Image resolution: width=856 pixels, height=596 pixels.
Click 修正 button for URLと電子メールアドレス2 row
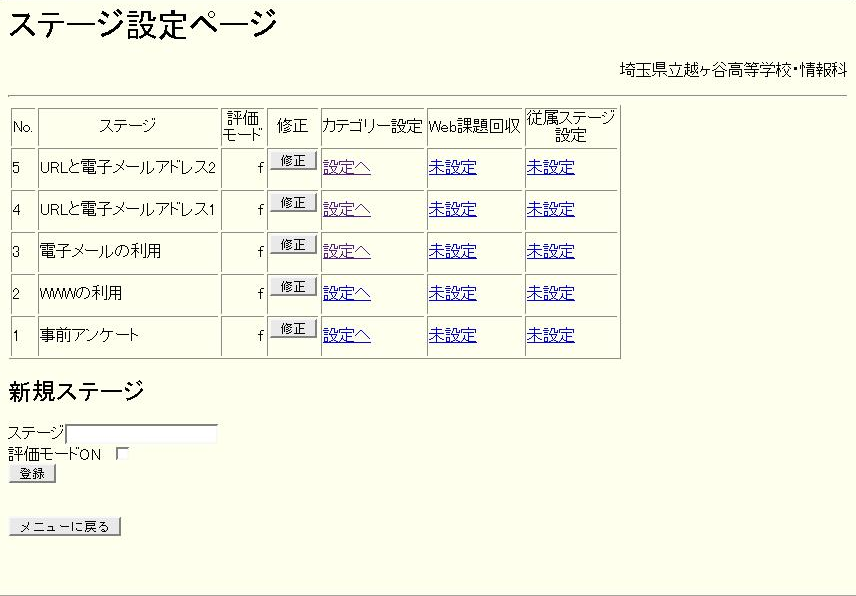point(293,161)
